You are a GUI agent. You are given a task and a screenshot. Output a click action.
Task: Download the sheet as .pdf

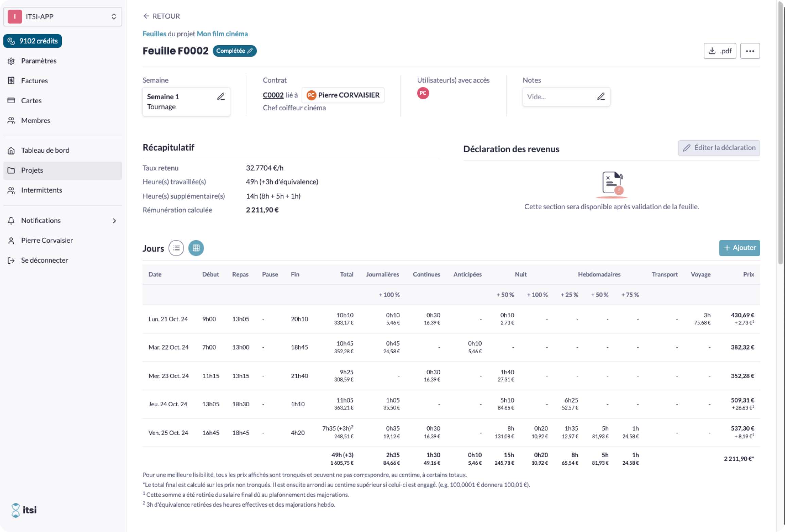tap(720, 51)
